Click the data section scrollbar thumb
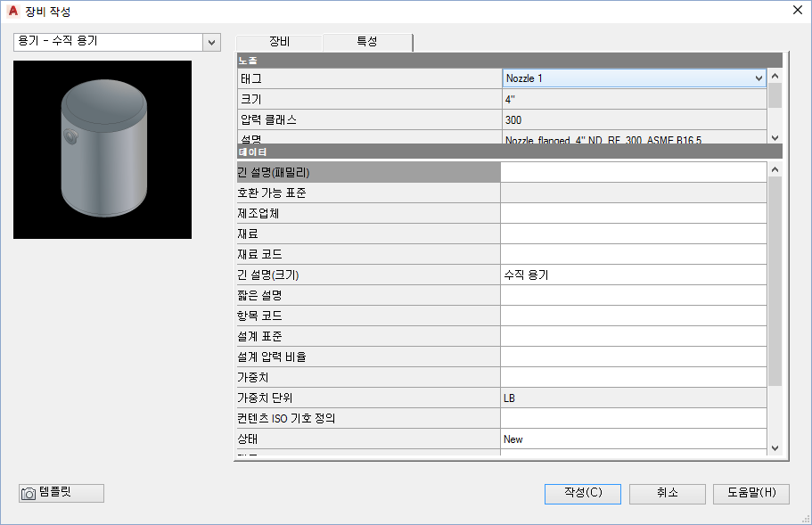The image size is (812, 525). click(x=775, y=281)
